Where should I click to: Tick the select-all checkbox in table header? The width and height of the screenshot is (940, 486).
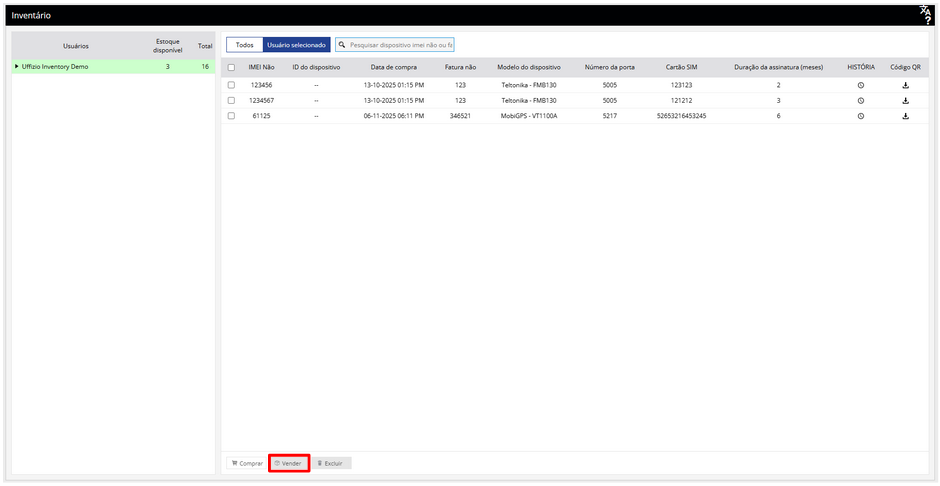click(x=232, y=68)
